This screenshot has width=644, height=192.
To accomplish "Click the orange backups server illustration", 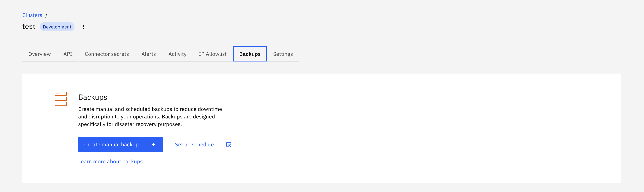I will point(61,99).
